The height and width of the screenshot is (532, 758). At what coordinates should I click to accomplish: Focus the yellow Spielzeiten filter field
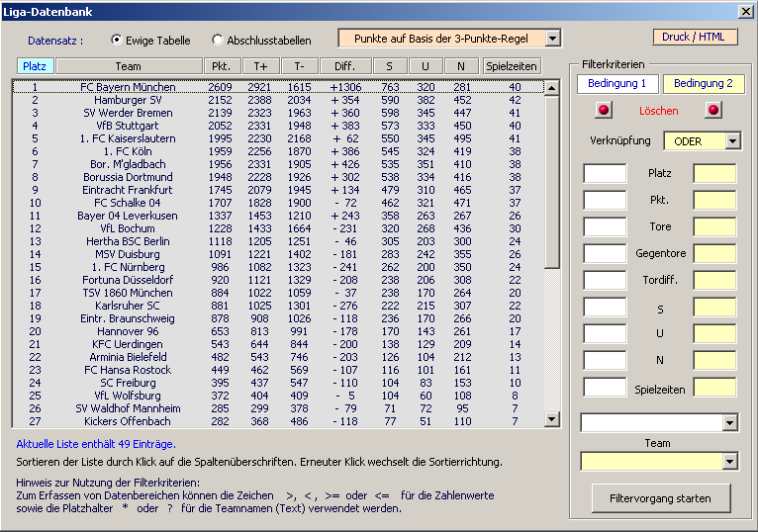[x=714, y=387]
